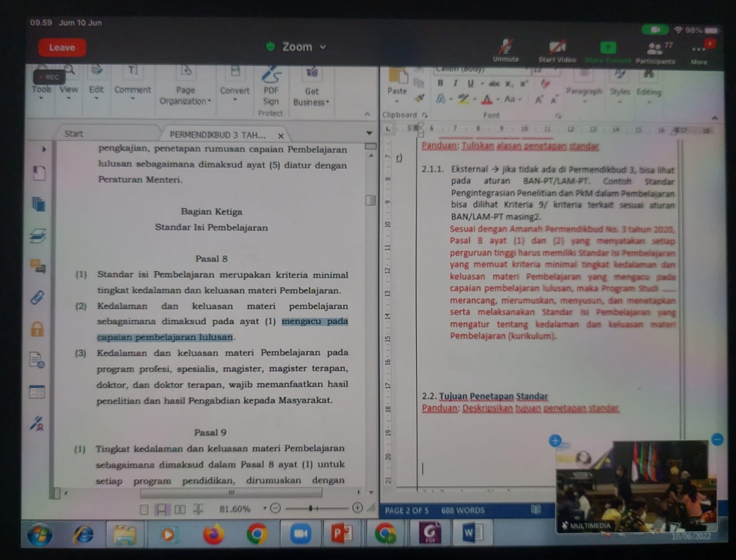Open the 81.60% zoom level dropdown

[x=265, y=508]
